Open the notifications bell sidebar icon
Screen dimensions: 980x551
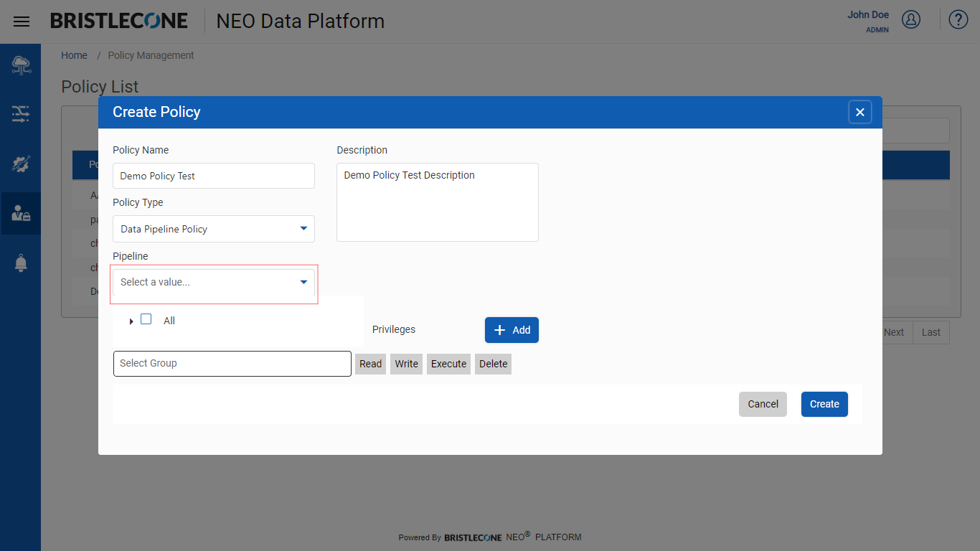pyautogui.click(x=21, y=263)
